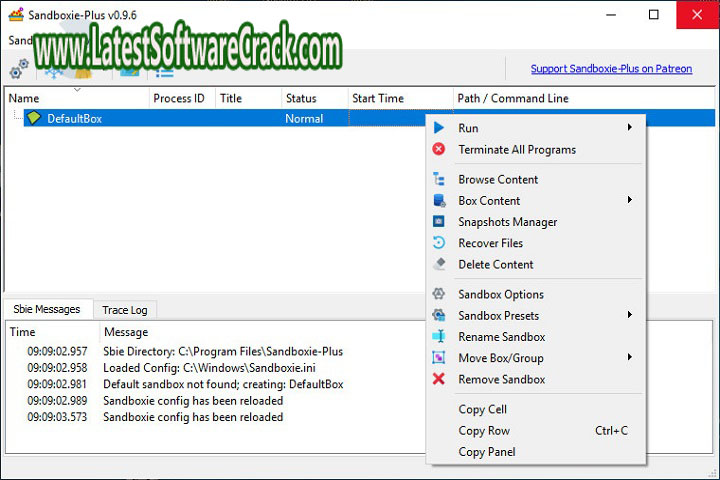720x480 pixels.
Task: Choose Copy Cell from the context menu
Action: pos(483,410)
